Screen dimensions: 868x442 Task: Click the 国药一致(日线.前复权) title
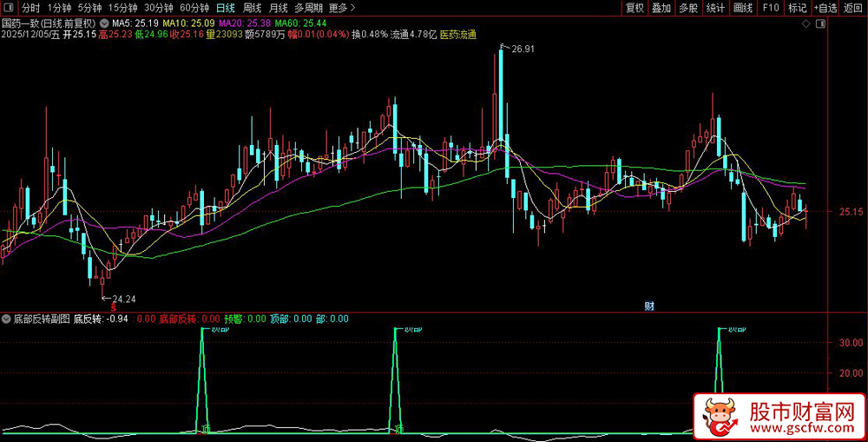49,23
